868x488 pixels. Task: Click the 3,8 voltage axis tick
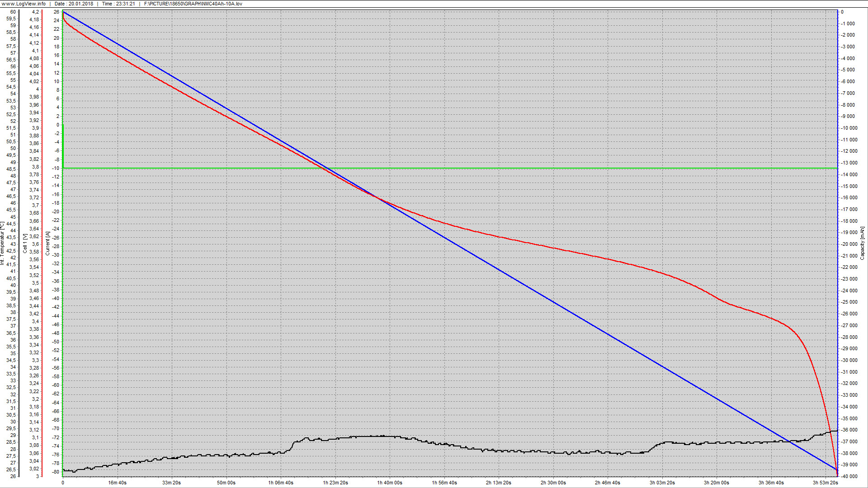35,167
